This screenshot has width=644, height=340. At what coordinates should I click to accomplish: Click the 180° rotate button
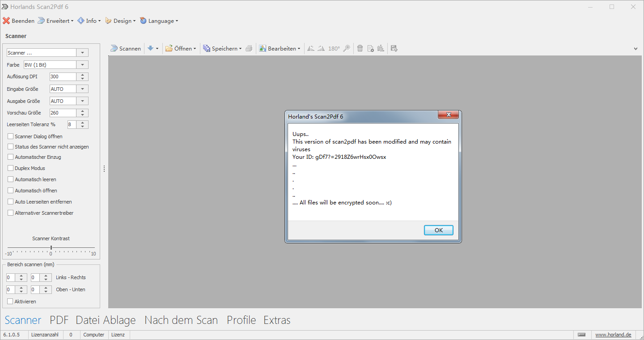334,48
